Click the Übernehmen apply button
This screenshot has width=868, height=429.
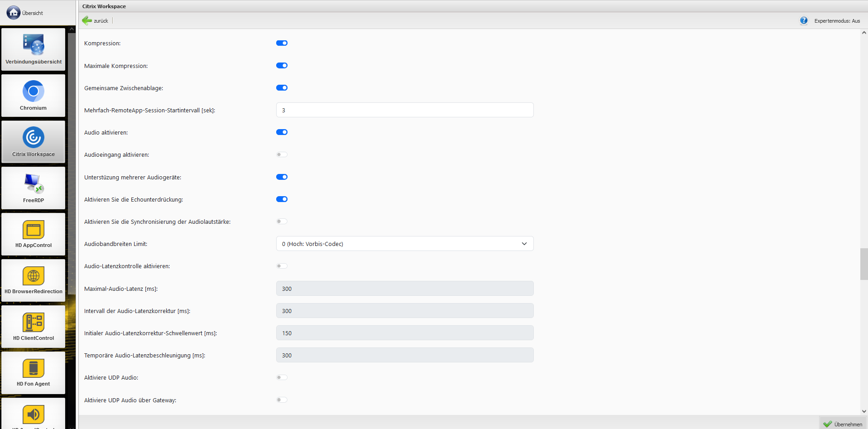point(843,424)
